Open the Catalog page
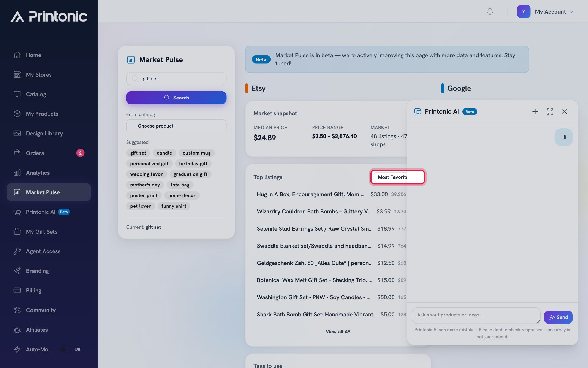The height and width of the screenshot is (368, 588). (49, 94)
